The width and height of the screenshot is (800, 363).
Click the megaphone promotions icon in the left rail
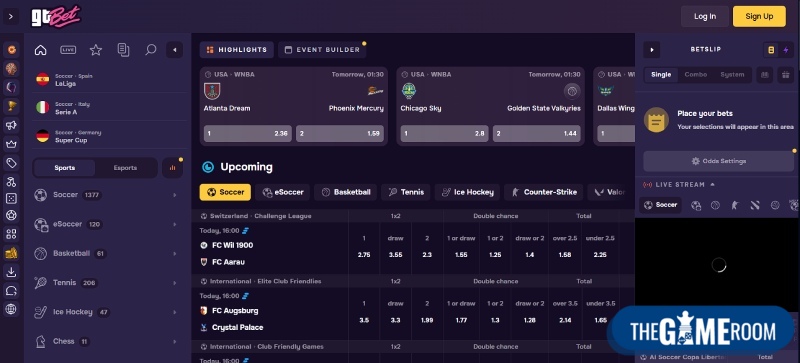pos(11,125)
